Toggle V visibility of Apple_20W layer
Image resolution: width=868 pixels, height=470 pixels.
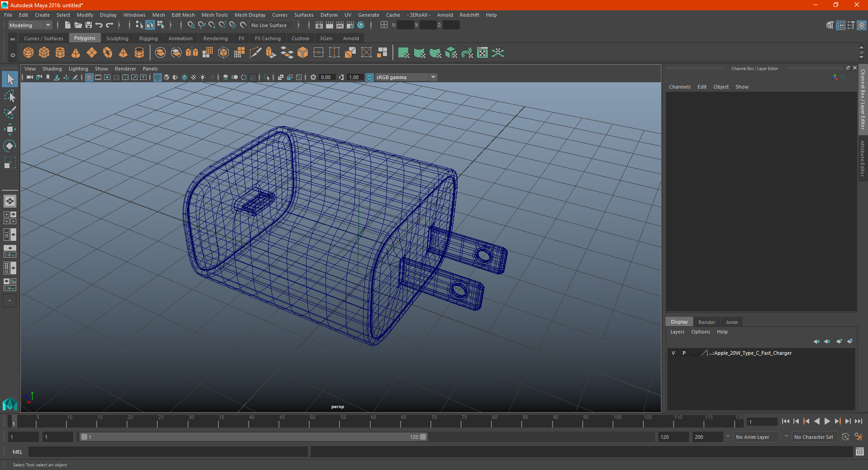(673, 353)
